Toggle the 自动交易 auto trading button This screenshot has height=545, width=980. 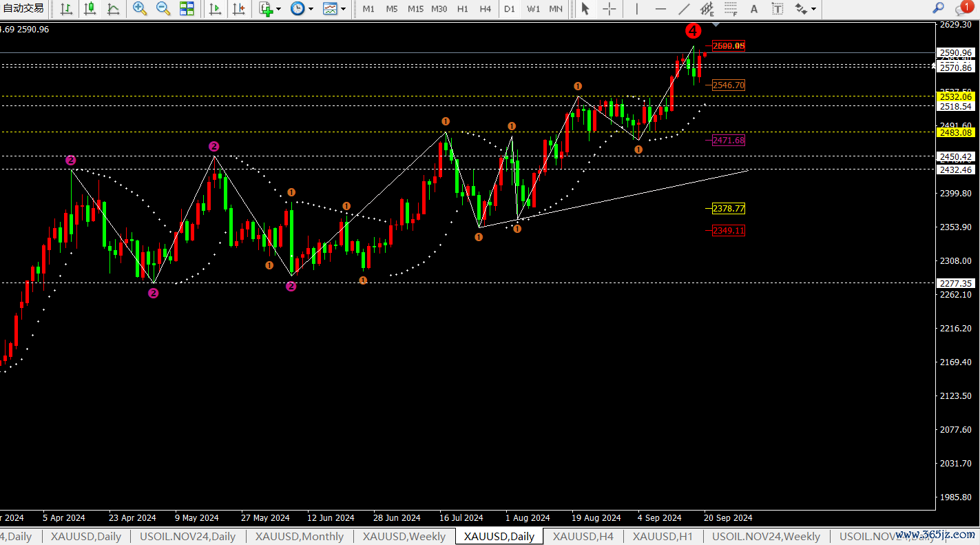point(23,9)
